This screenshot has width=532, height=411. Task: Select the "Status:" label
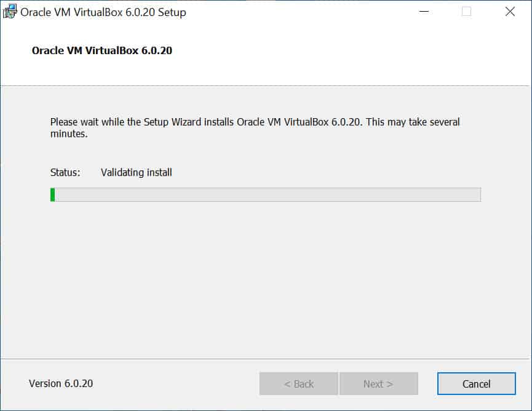tap(65, 173)
